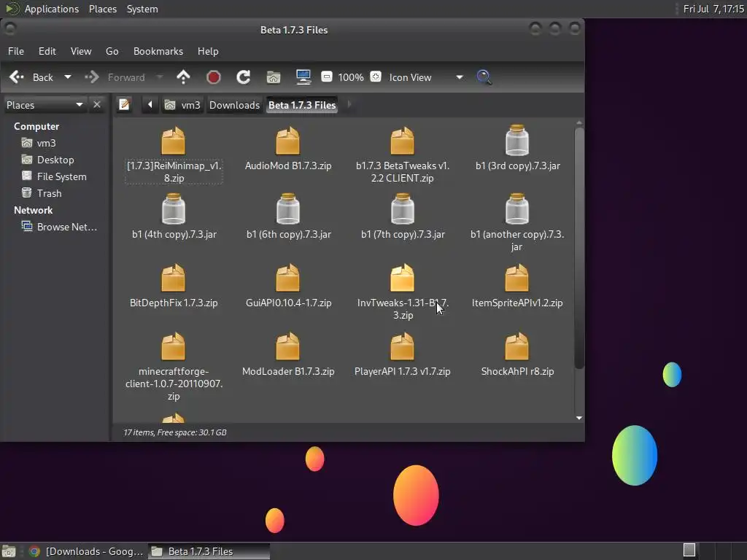This screenshot has height=560, width=747.
Task: Open the Go menu
Action: pyautogui.click(x=112, y=51)
